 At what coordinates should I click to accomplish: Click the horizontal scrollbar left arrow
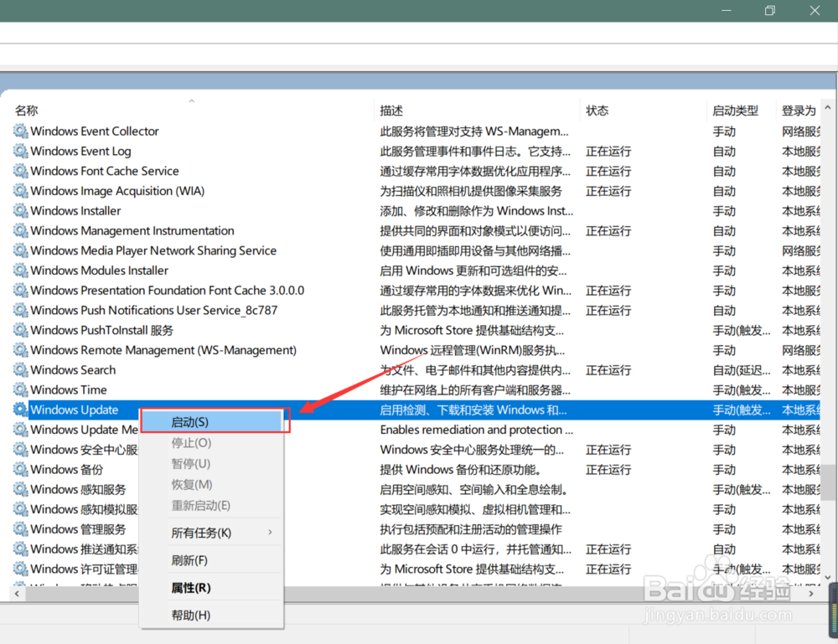click(17, 593)
